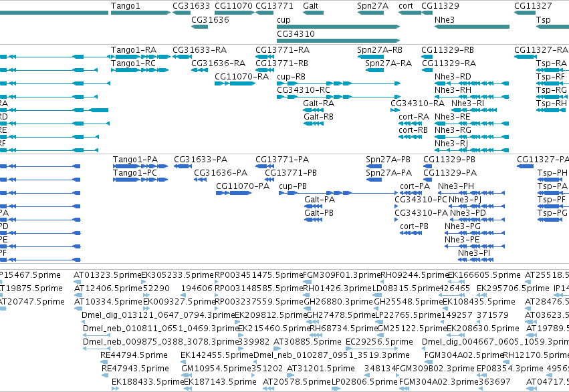
Task: Select the RE44794.5prime EST label
Action: pos(134,355)
